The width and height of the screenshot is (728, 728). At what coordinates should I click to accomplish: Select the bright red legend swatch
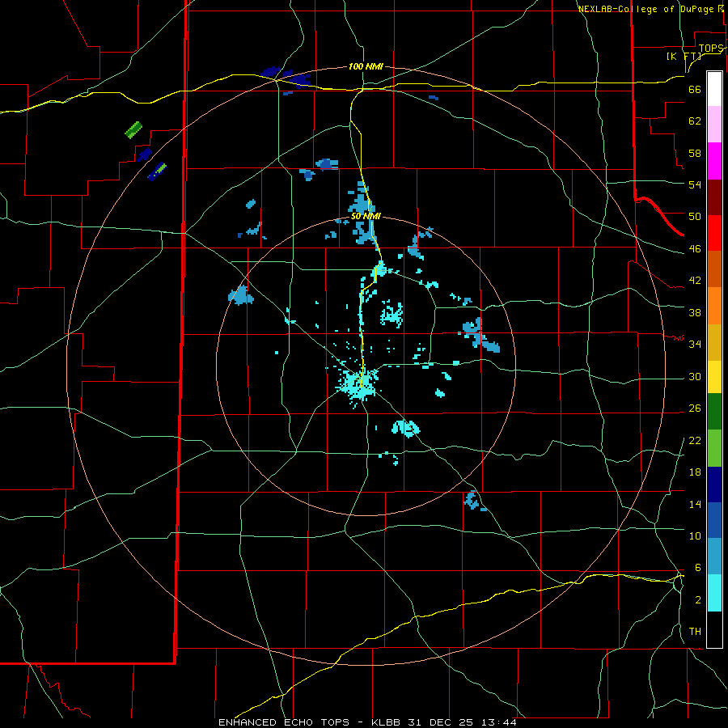coord(714,233)
